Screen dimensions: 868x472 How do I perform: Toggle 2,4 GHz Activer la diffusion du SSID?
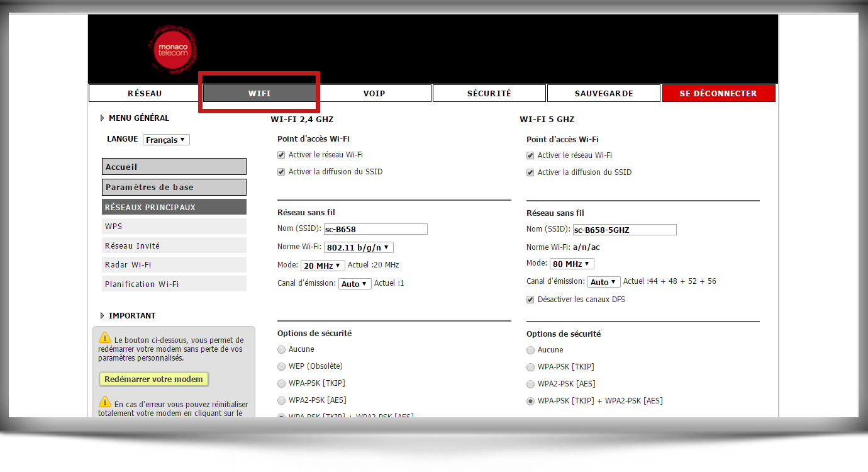point(281,172)
